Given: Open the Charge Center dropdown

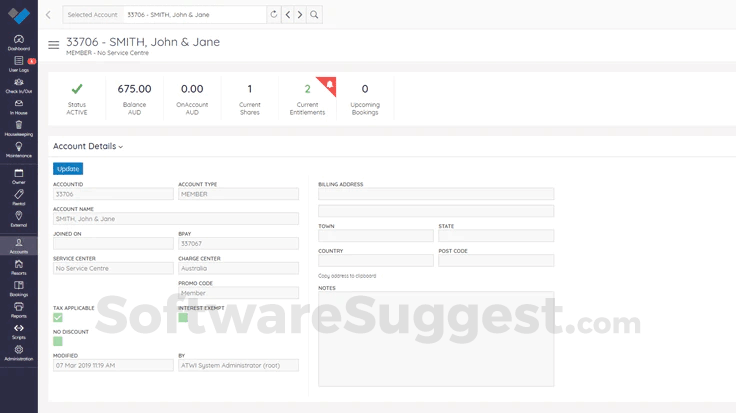Looking at the screenshot, I should pos(238,268).
